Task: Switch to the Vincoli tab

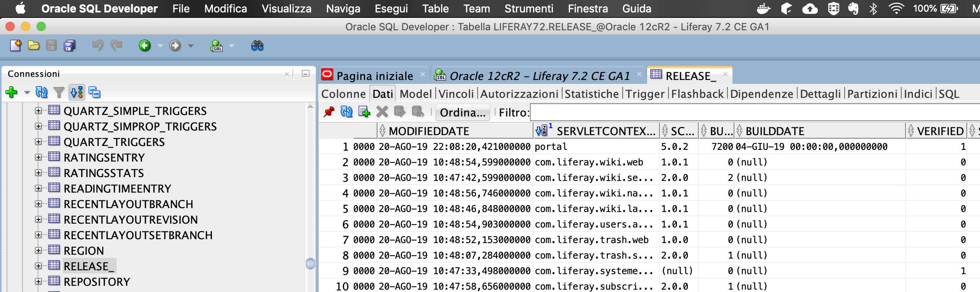Action: [x=456, y=94]
